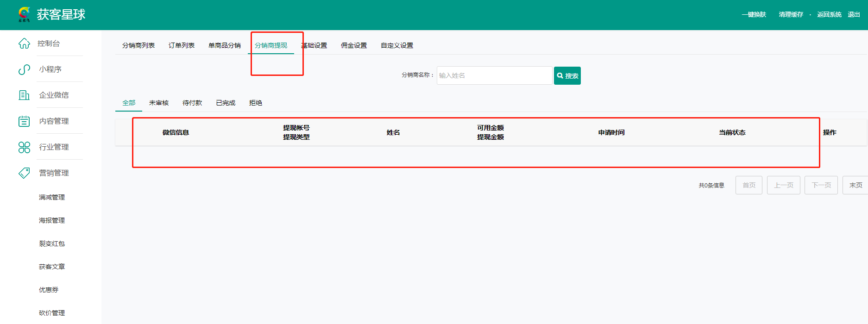The image size is (868, 324).
Task: Click 清理缓存 in the header
Action: pyautogui.click(x=791, y=15)
